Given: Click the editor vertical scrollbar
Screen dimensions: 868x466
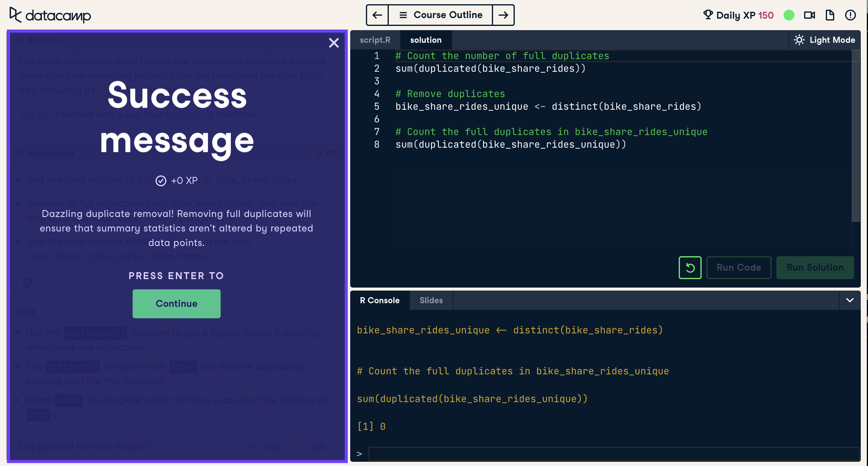Looking at the screenshot, I should click(856, 136).
